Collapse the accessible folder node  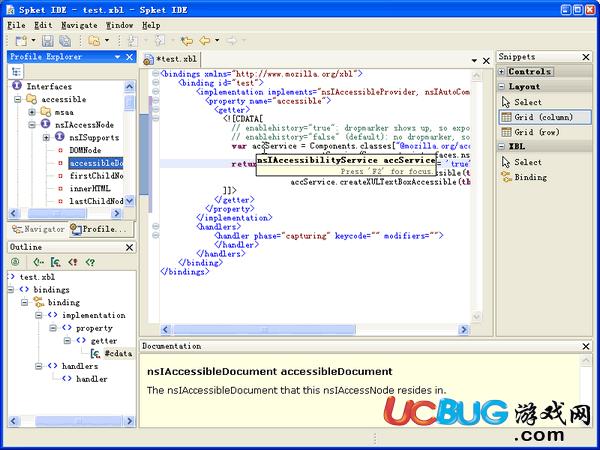(18, 99)
